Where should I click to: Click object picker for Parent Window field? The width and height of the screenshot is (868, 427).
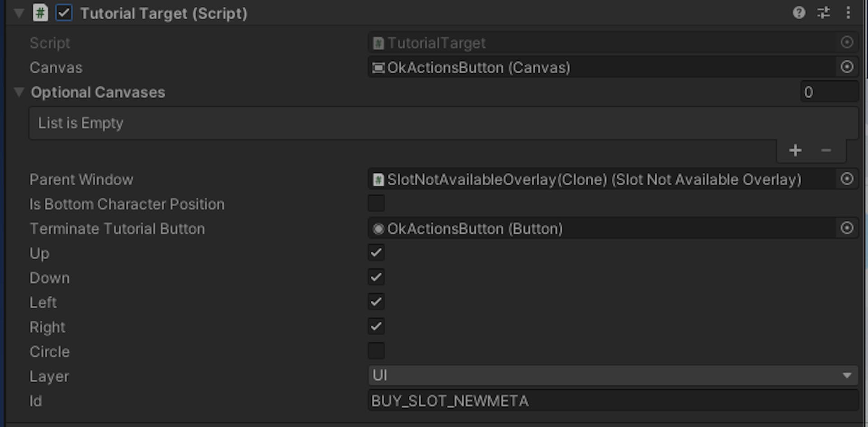[x=847, y=179]
